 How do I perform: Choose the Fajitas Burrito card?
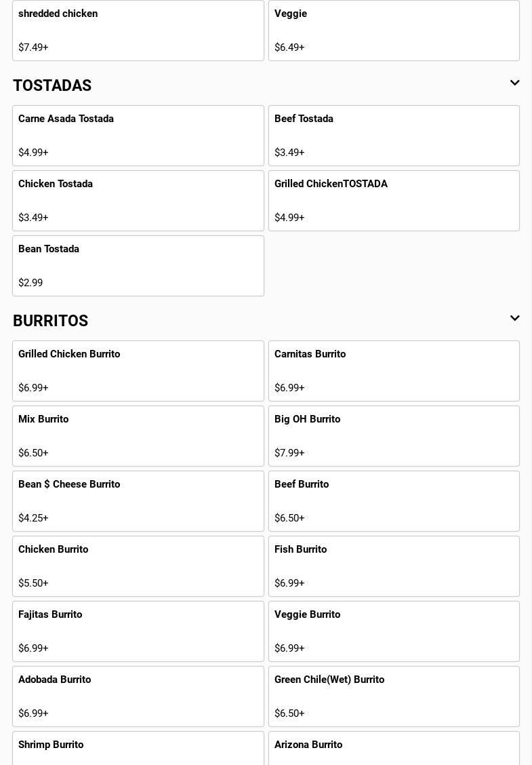pos(138,631)
